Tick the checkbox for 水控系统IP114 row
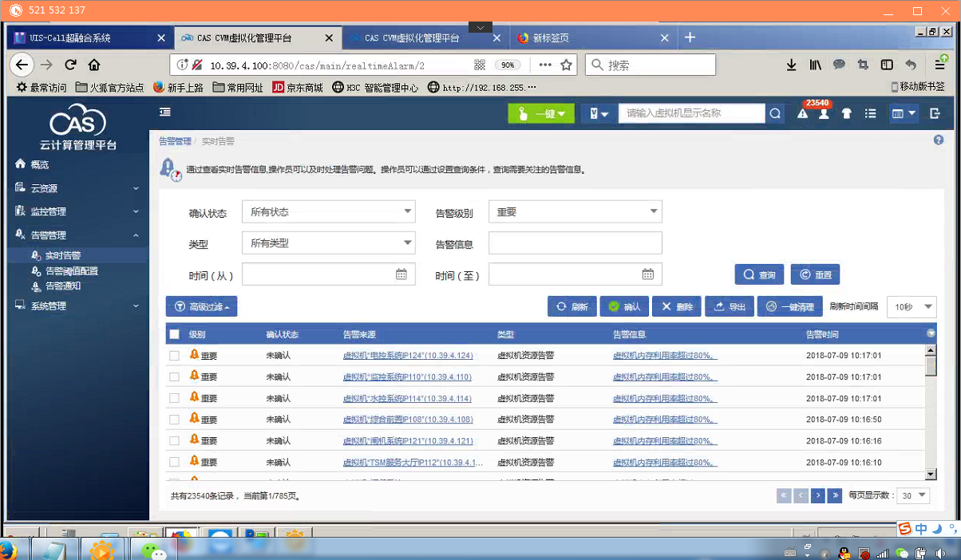This screenshot has width=961, height=560. pos(174,398)
